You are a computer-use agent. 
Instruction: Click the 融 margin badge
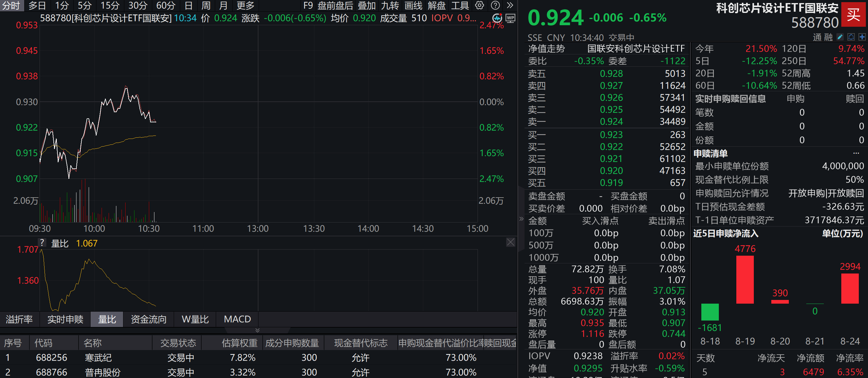coord(828,37)
